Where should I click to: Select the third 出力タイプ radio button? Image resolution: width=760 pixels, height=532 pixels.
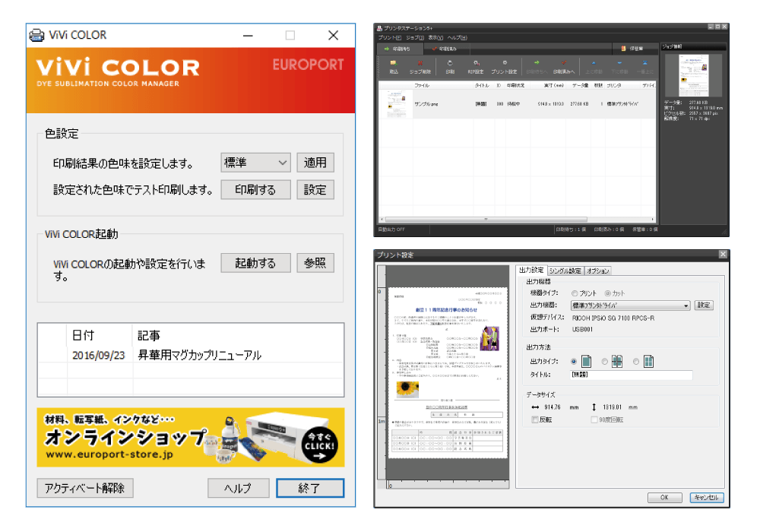636,362
